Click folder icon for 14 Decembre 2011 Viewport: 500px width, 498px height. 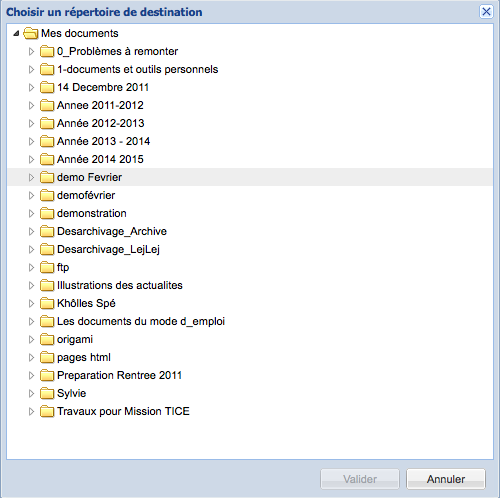(47, 87)
